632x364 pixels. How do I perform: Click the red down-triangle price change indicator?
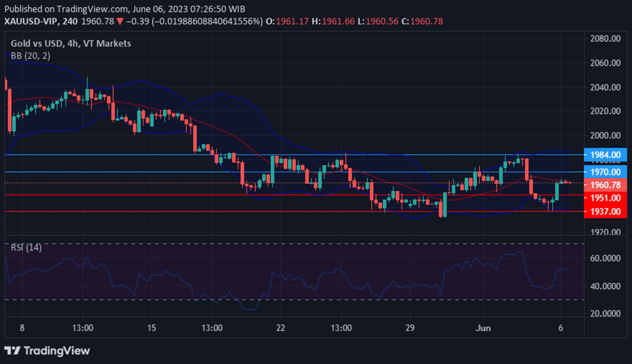(120, 21)
